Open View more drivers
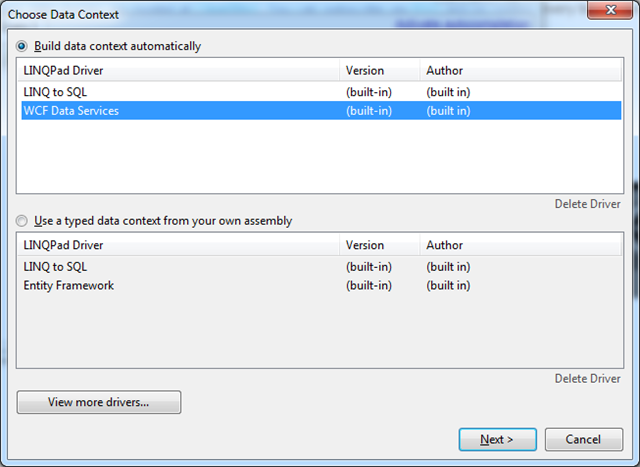Viewport: 640px width, 467px height. point(99,403)
